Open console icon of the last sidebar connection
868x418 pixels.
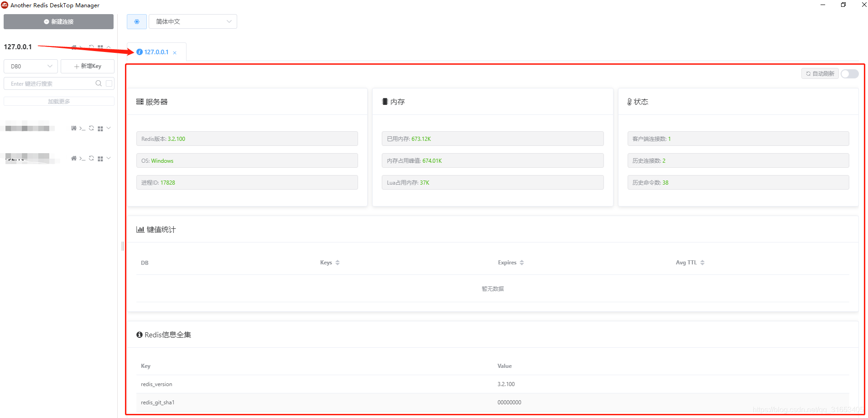tap(82, 158)
